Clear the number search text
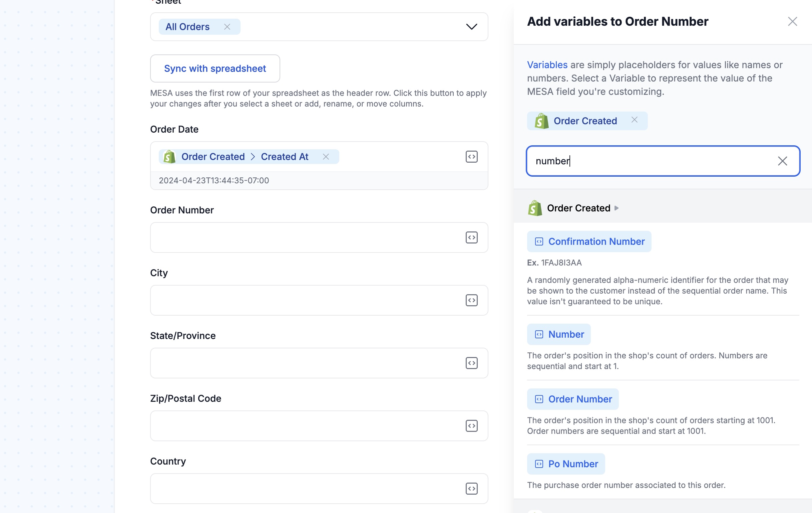The width and height of the screenshot is (812, 513). tap(782, 161)
